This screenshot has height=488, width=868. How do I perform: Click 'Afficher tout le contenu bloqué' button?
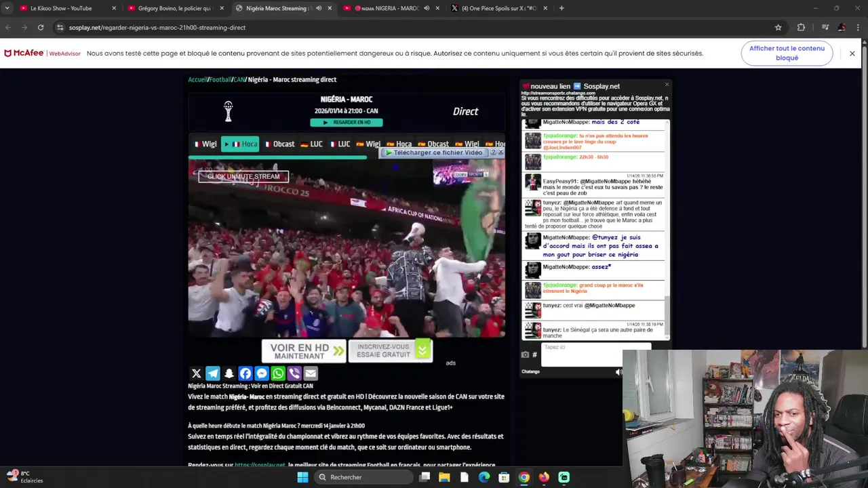click(x=787, y=53)
